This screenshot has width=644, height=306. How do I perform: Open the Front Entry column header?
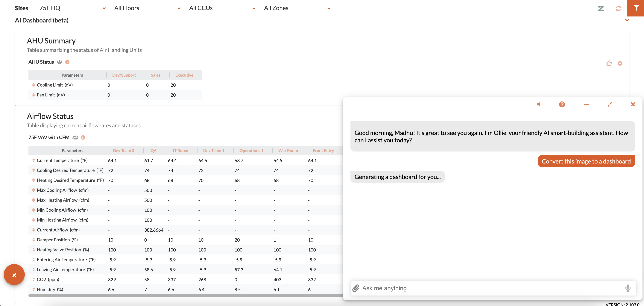click(323, 151)
